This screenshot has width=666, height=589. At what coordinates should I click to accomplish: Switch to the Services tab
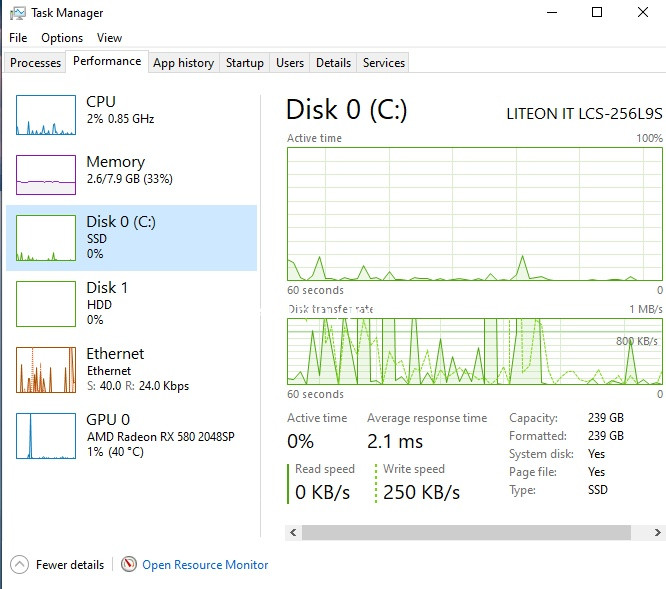384,63
